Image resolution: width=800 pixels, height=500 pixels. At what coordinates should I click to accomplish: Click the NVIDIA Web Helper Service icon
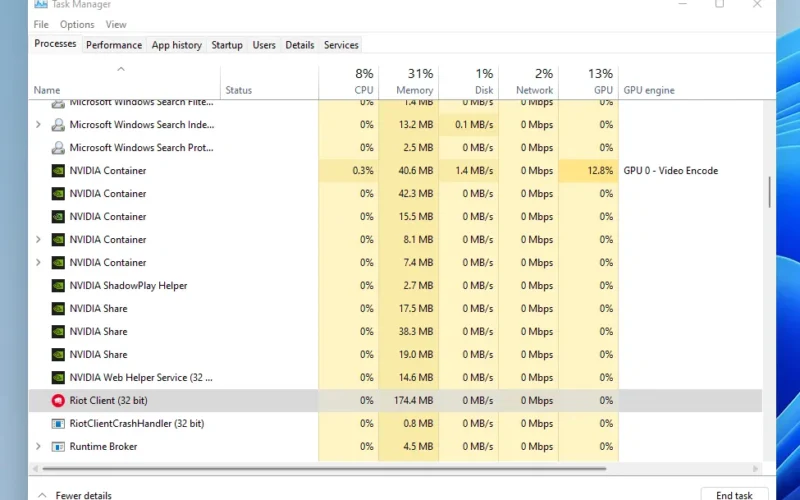click(58, 378)
